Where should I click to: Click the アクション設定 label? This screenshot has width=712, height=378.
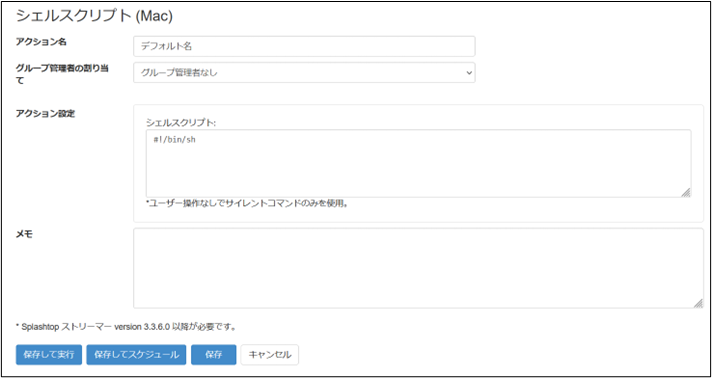[45, 114]
